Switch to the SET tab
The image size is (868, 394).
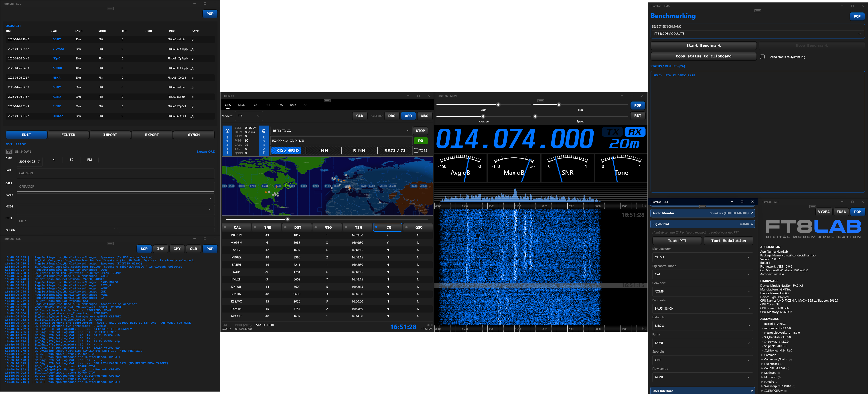[268, 105]
